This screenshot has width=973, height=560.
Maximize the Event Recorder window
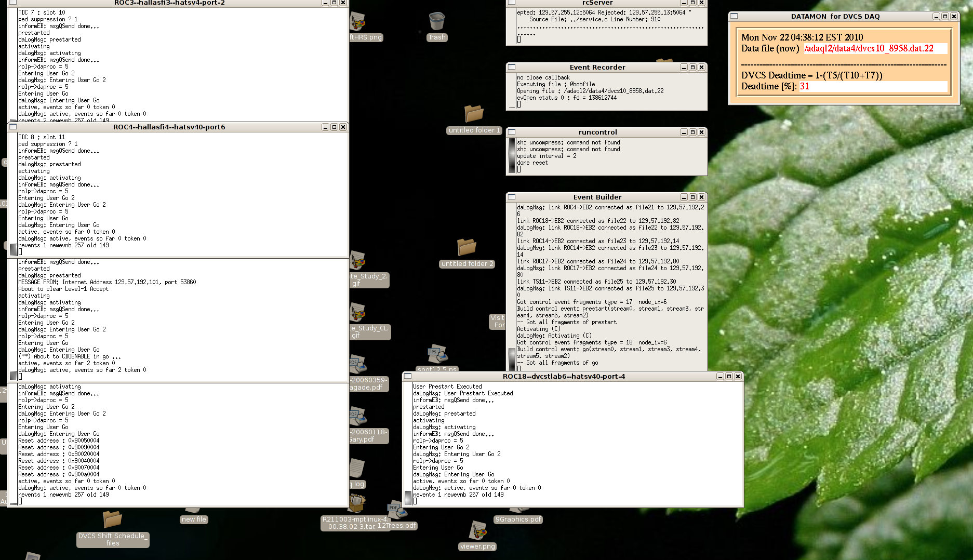tap(692, 67)
